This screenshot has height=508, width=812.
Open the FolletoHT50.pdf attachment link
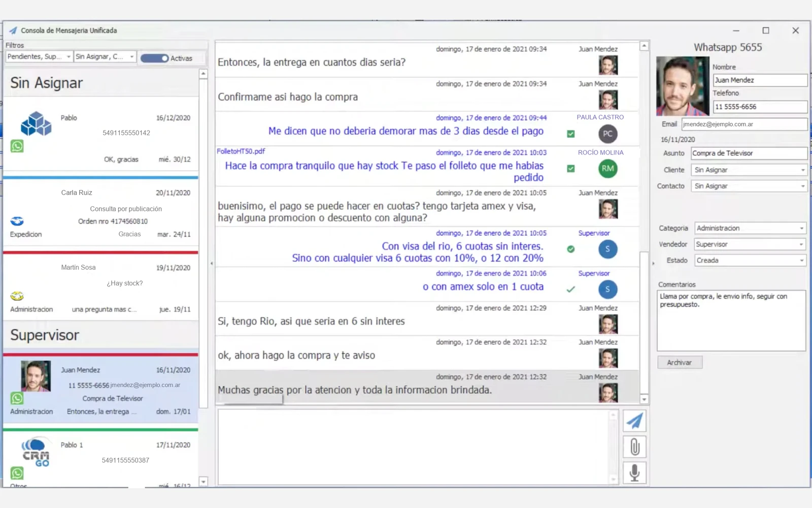[241, 151]
